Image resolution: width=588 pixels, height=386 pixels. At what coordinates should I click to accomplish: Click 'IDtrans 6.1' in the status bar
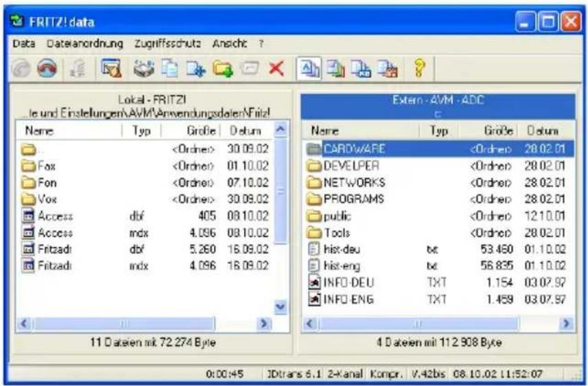(x=294, y=374)
